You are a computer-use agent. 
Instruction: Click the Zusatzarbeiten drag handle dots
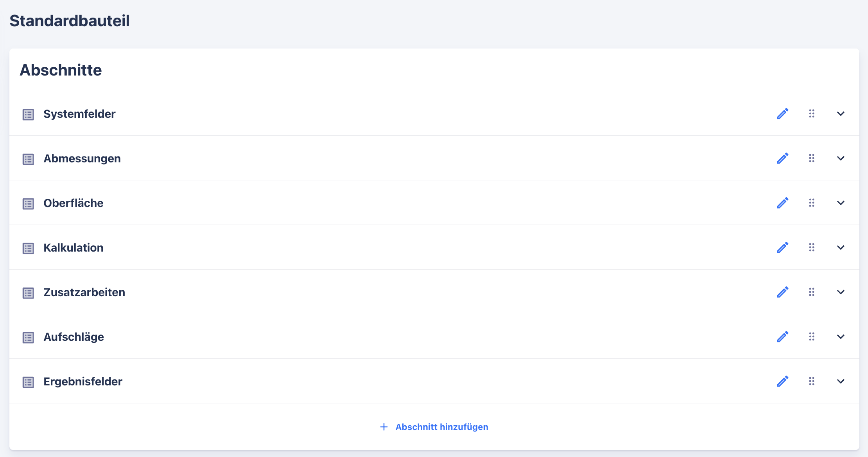point(812,292)
